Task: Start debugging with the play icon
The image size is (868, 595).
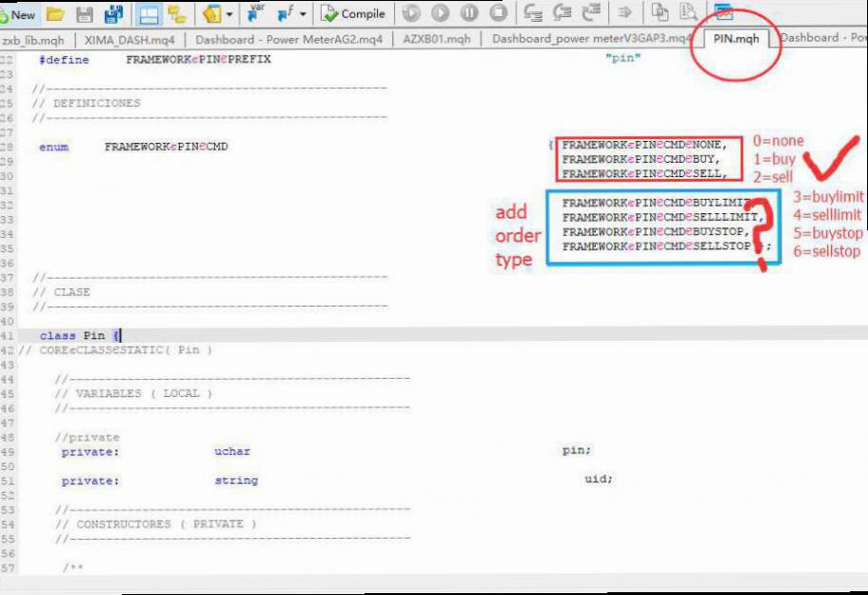Action: pos(440,14)
